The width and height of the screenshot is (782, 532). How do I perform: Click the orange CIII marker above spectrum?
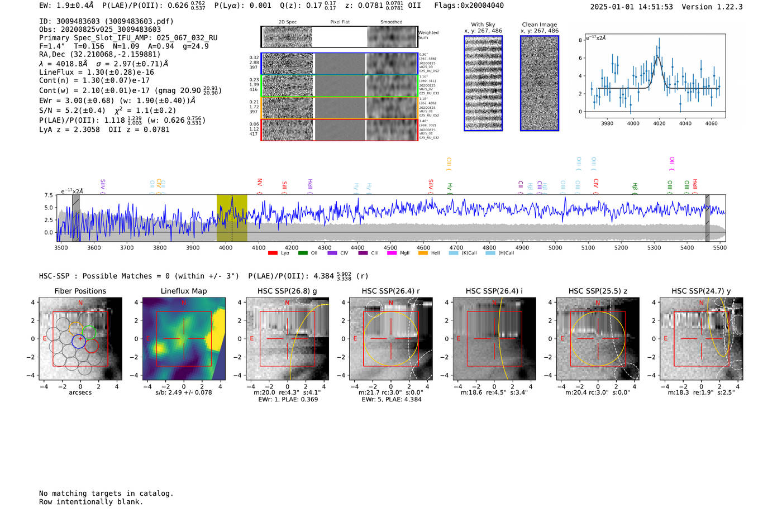449,164
